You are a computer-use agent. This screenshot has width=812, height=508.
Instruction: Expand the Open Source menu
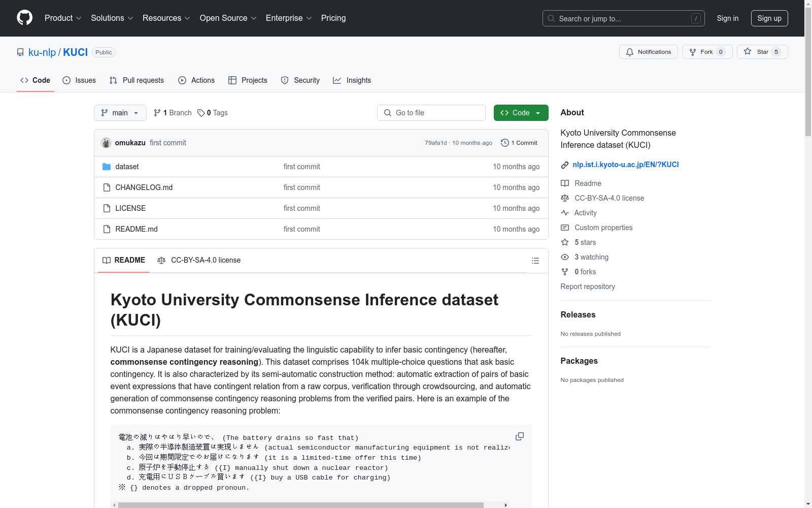[228, 18]
